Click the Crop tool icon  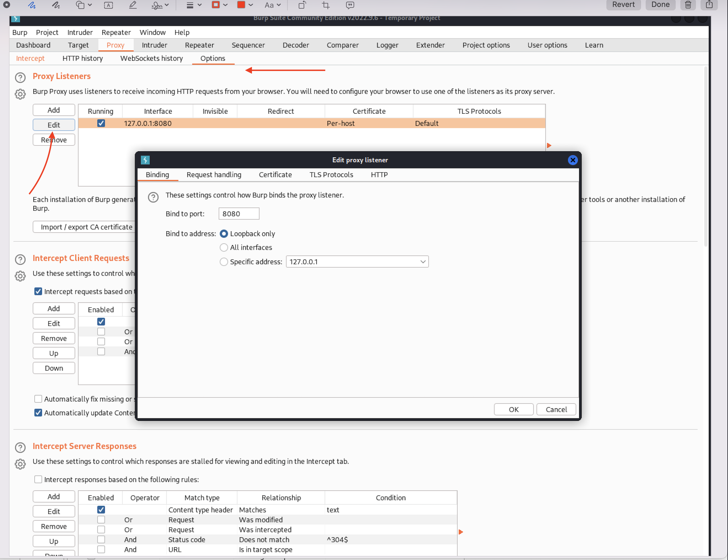tap(326, 5)
